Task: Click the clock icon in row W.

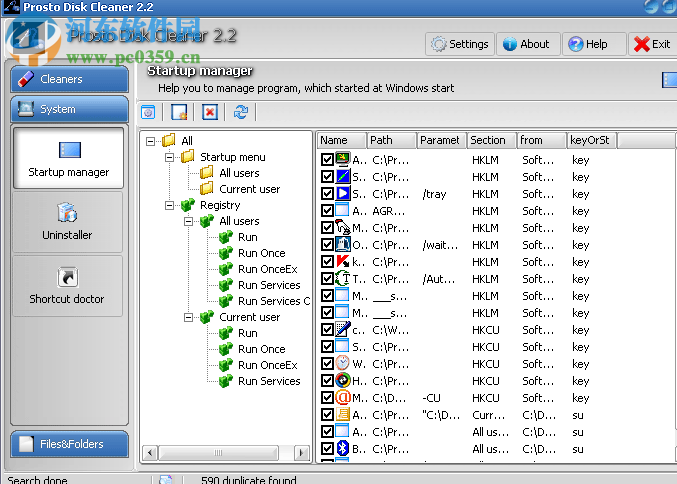Action: tap(343, 364)
